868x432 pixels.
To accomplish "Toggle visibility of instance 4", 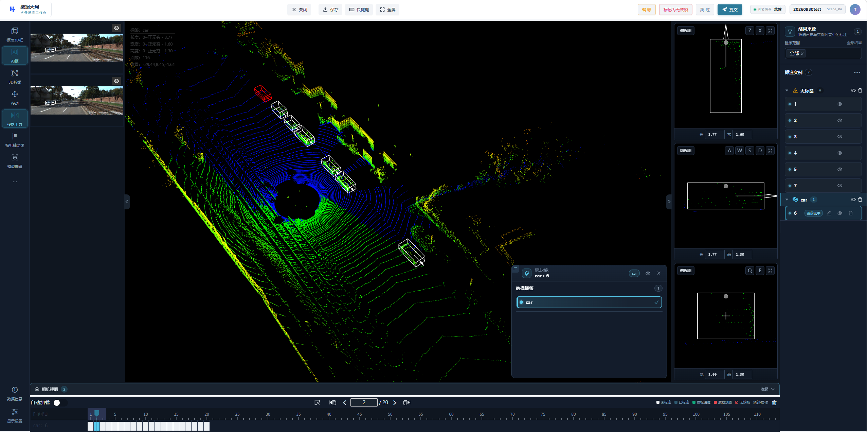I will coord(840,153).
